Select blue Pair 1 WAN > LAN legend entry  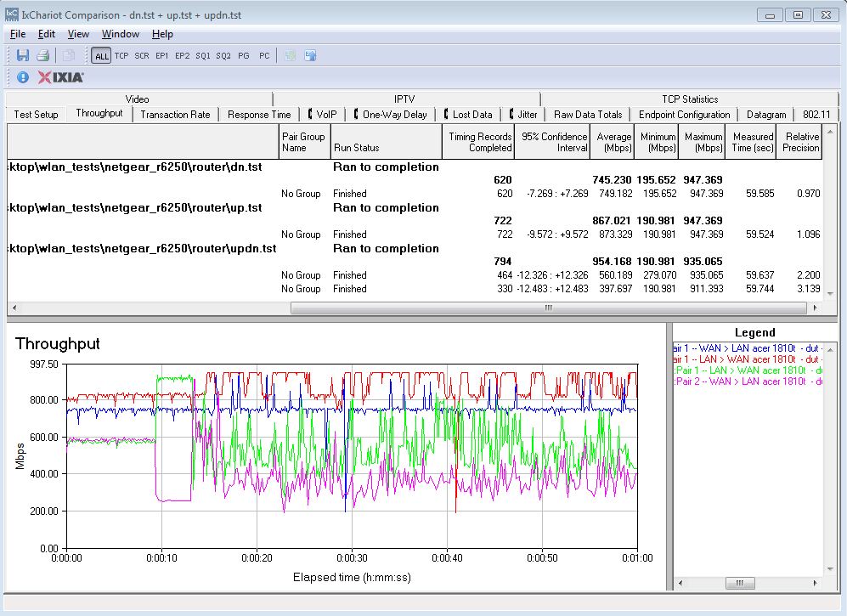click(748, 348)
